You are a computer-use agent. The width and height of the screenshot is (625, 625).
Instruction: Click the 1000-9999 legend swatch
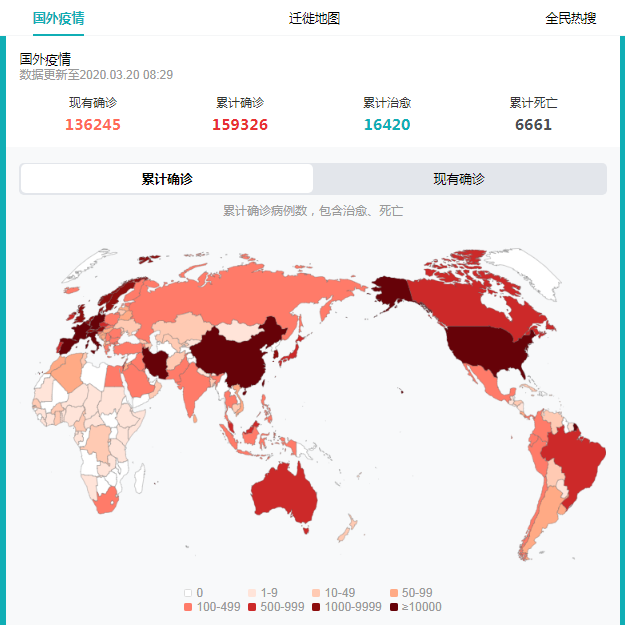[x=316, y=607]
